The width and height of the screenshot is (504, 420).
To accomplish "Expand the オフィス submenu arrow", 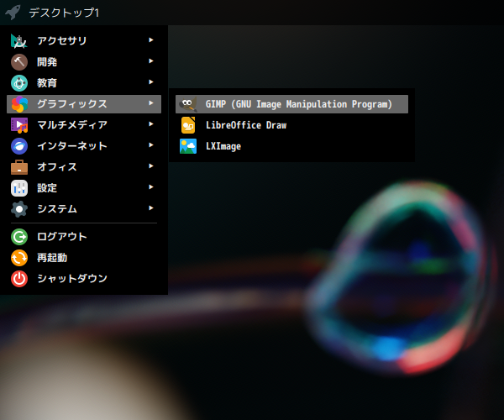I will [x=150, y=165].
